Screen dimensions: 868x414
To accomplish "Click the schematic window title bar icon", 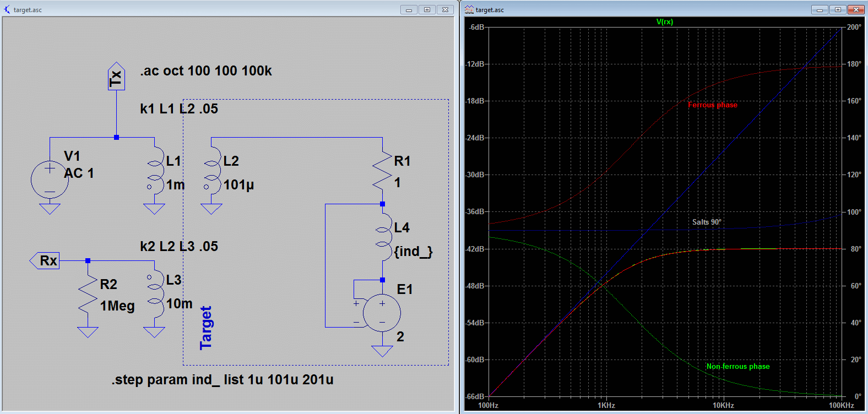I will (x=7, y=9).
